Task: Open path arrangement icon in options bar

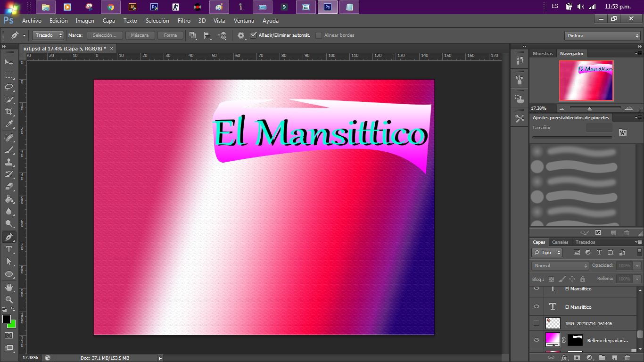Action: click(222, 35)
